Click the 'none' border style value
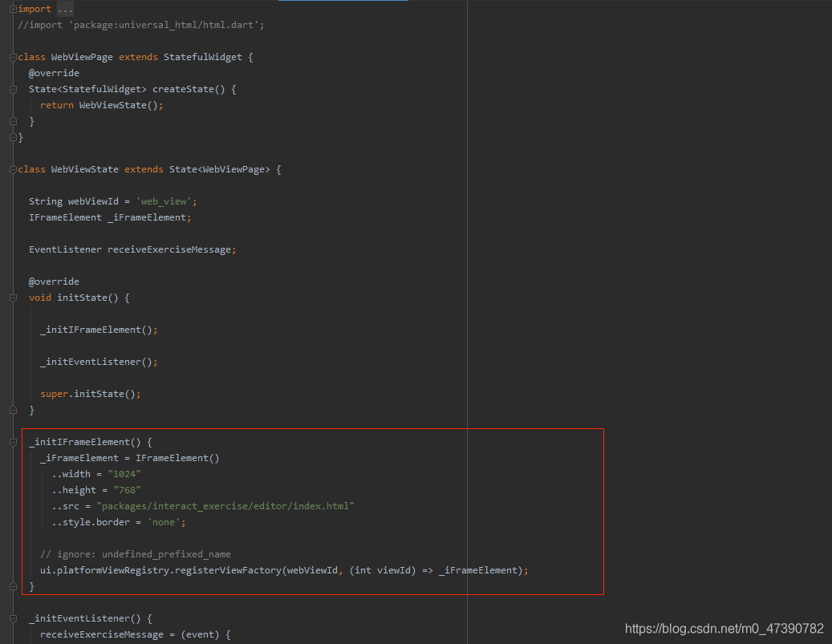 click(x=164, y=523)
